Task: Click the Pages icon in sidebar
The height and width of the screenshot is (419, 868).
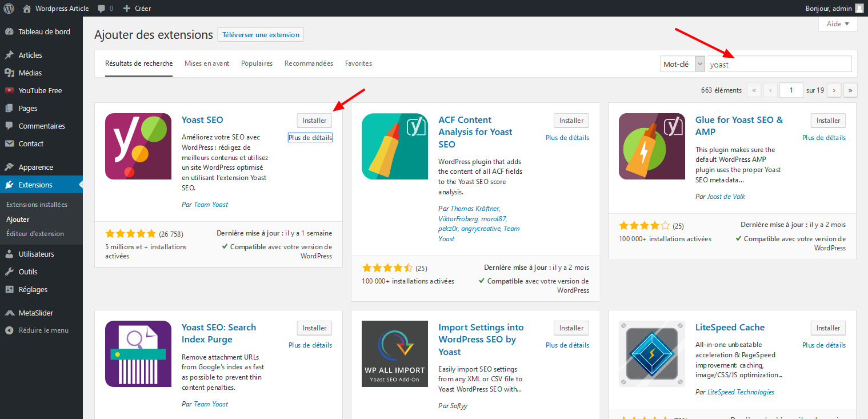Action: click(9, 108)
